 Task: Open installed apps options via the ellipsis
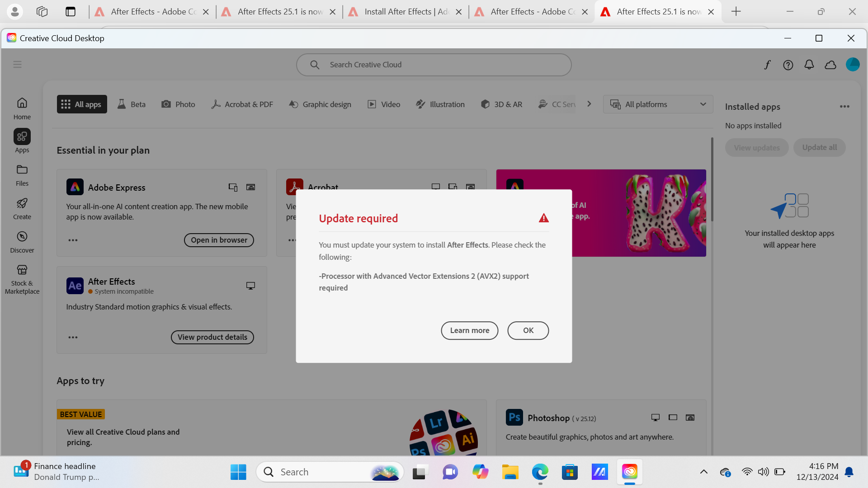pos(845,107)
